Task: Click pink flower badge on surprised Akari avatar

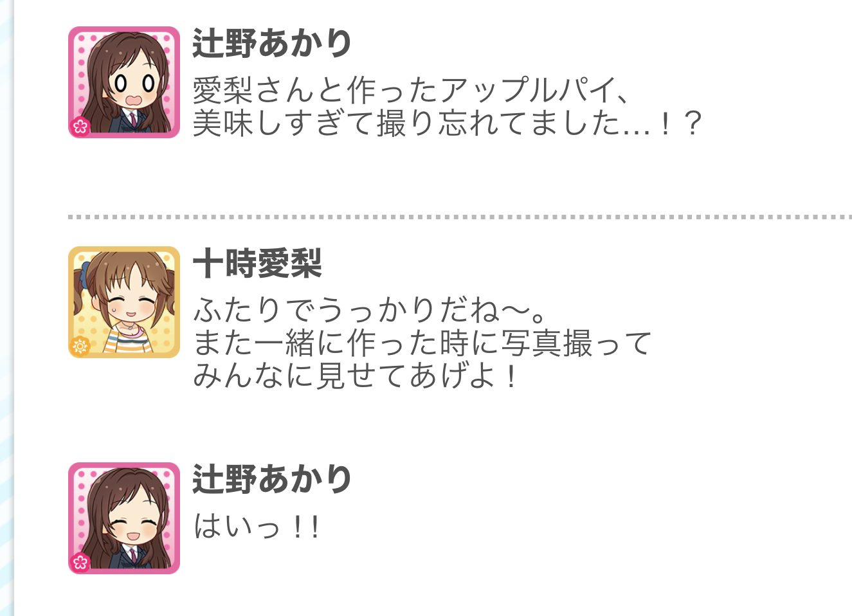Action: [80, 127]
